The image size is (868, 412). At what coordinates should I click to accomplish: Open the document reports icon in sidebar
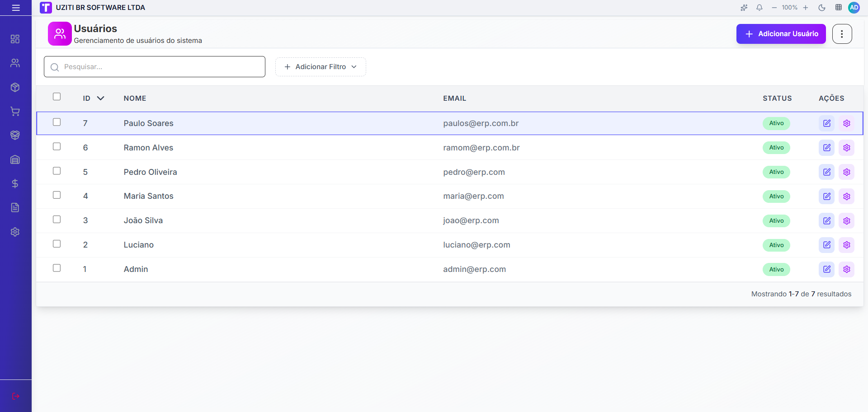point(15,208)
